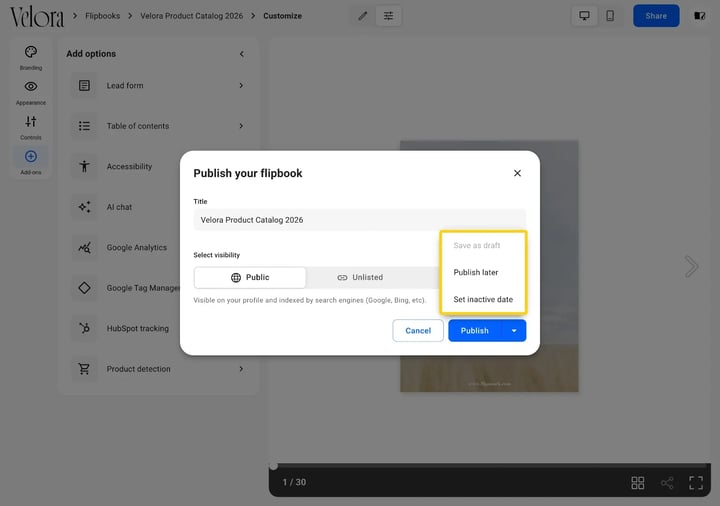This screenshot has height=506, width=720.
Task: Click the Google Tag Manager diamond icon
Action: click(x=84, y=288)
